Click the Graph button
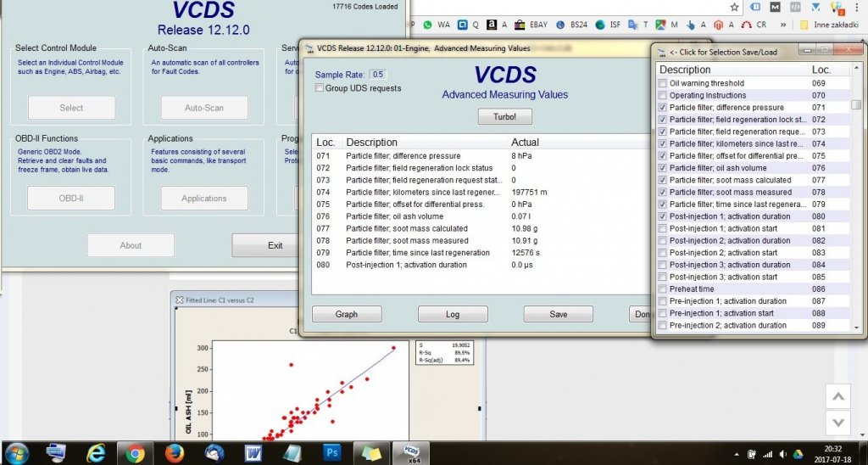Screen dimensions: 868x465 coord(347,314)
